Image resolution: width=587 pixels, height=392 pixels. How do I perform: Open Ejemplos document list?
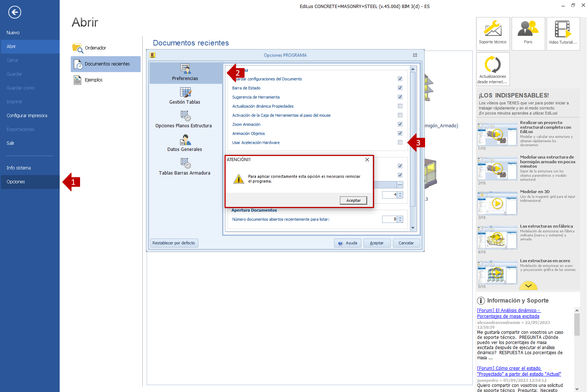[106, 80]
